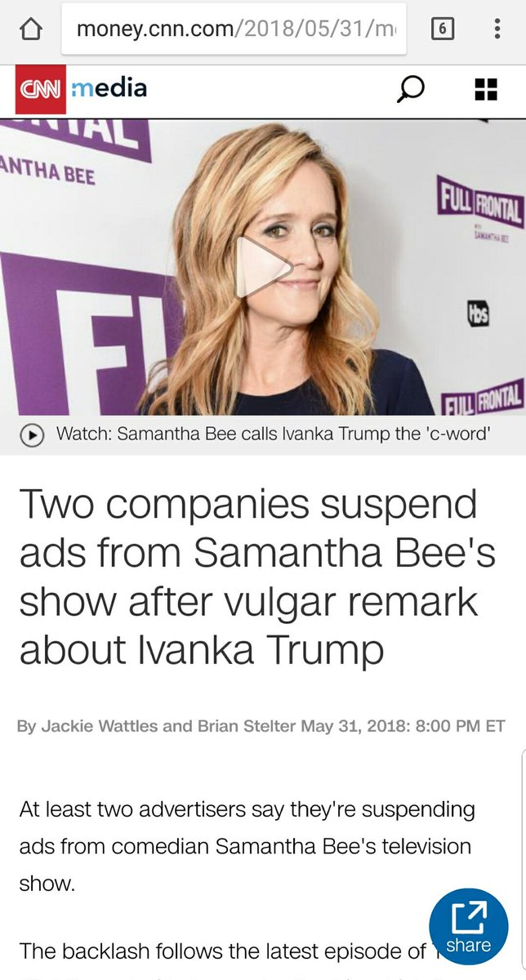This screenshot has width=526, height=980.
Task: Tap The backlash follows paragraph
Action: [x=223, y=951]
